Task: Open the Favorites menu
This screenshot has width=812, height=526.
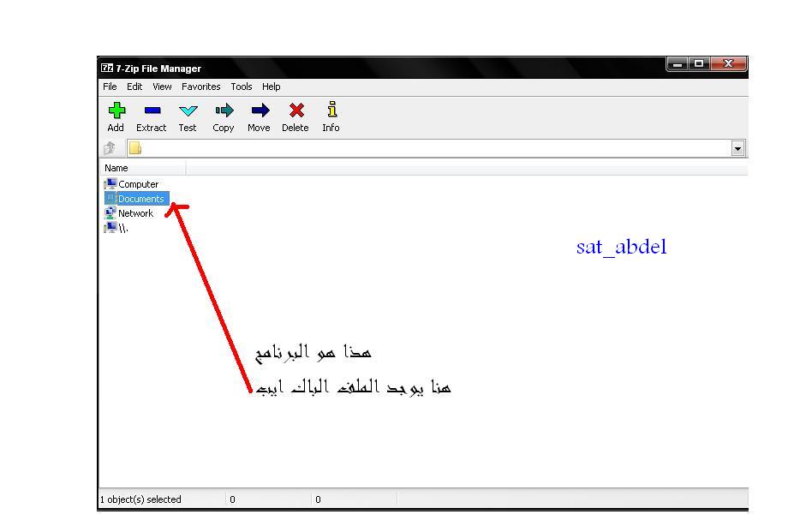Action: tap(201, 87)
